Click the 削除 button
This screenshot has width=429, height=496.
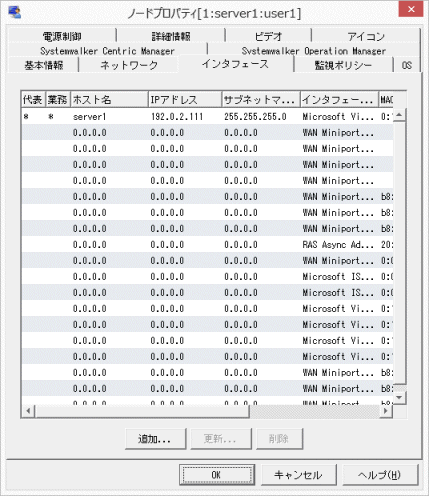tap(279, 439)
